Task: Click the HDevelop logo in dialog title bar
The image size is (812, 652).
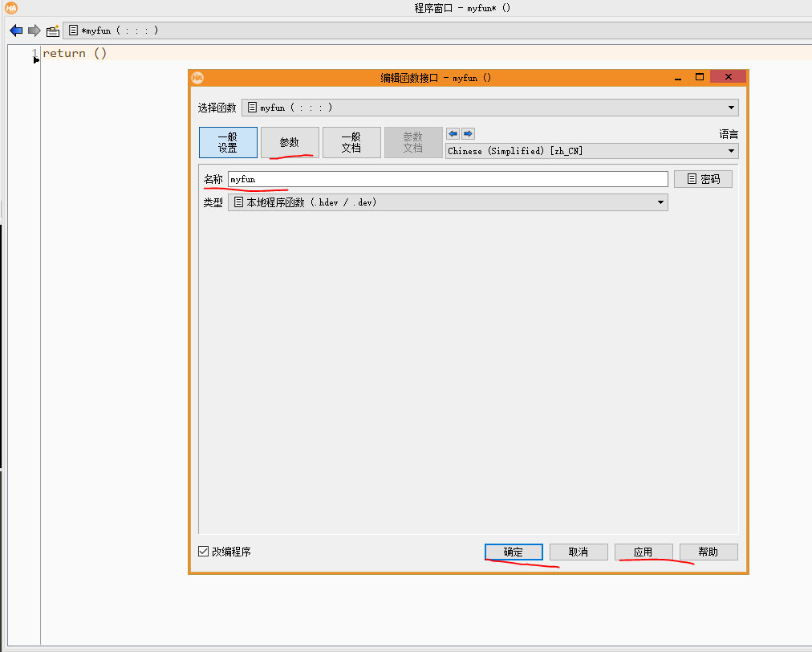Action: pos(196,78)
